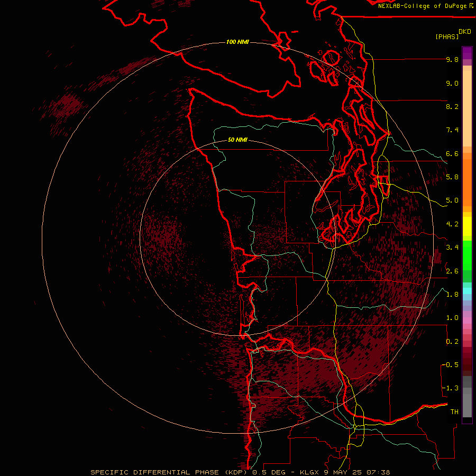
Task: Click the purple band atop the color scale
Action: tap(467, 53)
